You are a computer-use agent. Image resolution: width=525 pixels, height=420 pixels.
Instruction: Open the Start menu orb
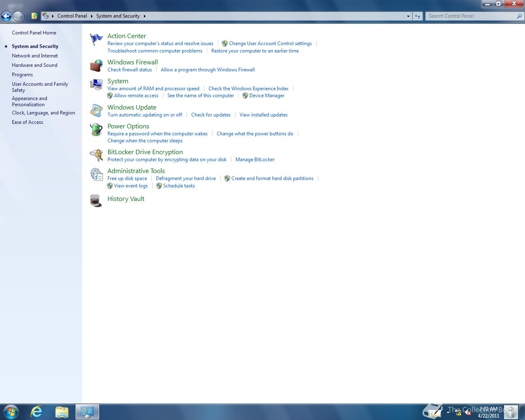point(11,412)
